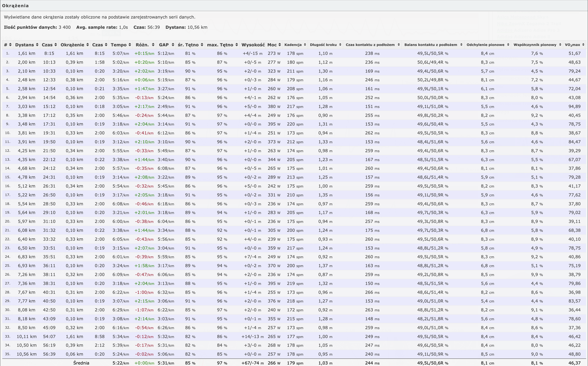Sort by Czas kontaktu z podłożem
588x366 pixels.
click(370, 45)
